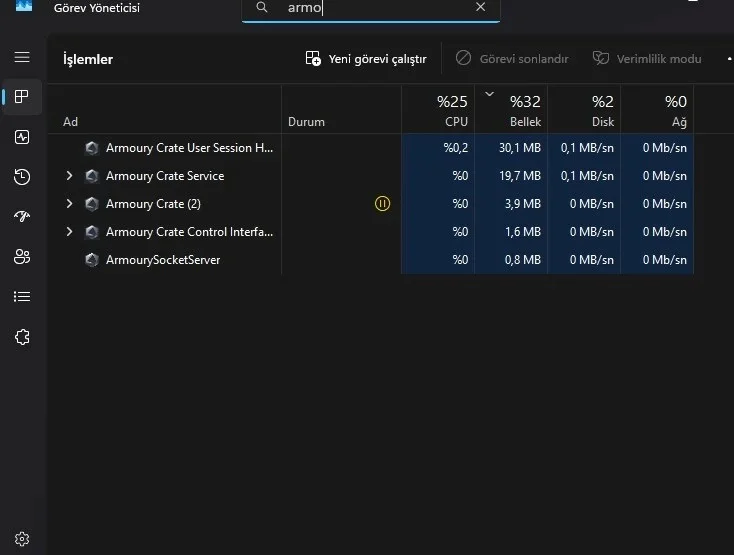Sort by the CPU column header
The image size is (734, 555).
click(x=438, y=109)
